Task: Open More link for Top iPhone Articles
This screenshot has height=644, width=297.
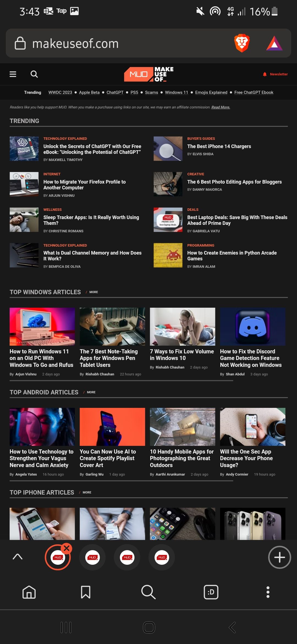Action: pos(87,492)
